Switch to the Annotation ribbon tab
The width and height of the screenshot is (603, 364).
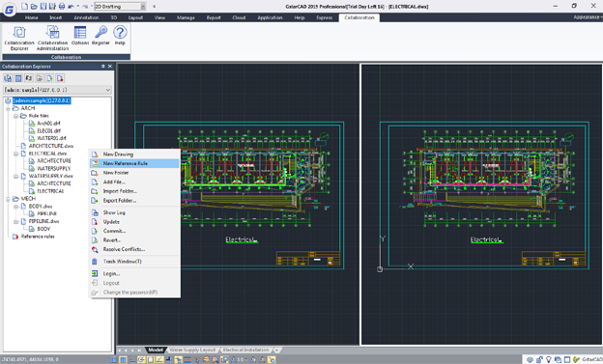(x=86, y=17)
